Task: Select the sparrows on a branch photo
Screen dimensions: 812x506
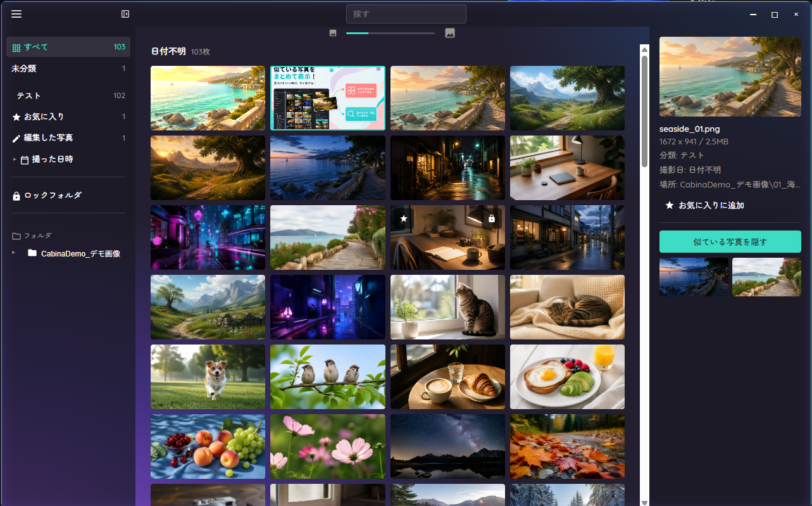Action: point(328,377)
